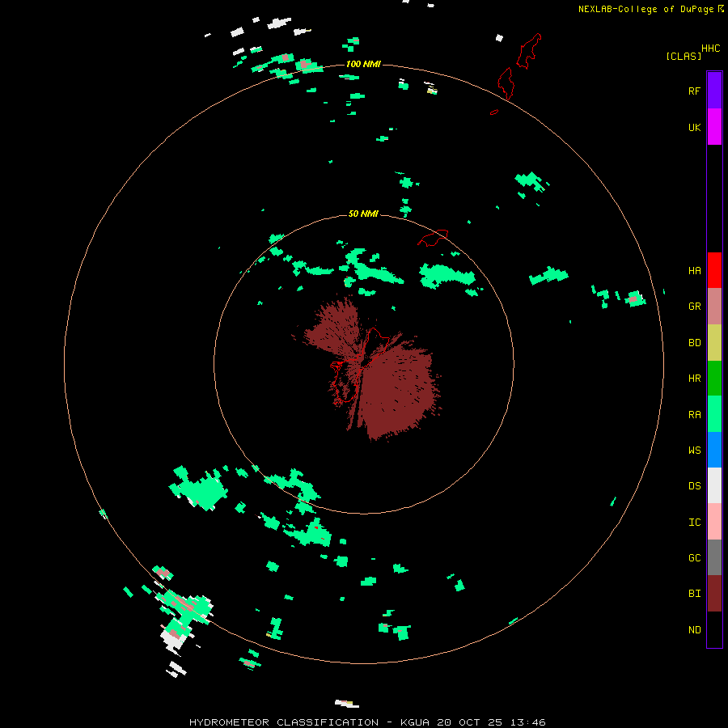
Task: Click the BI brown legend swatch
Action: click(714, 594)
